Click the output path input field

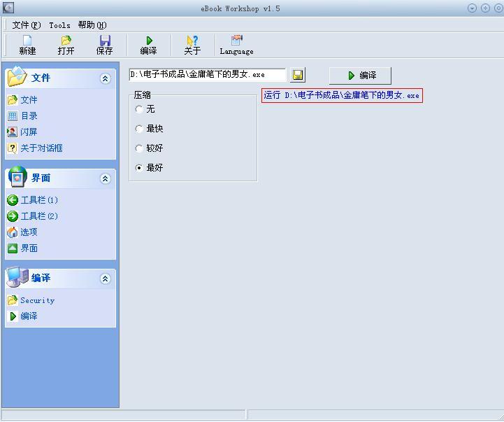pyautogui.click(x=207, y=75)
